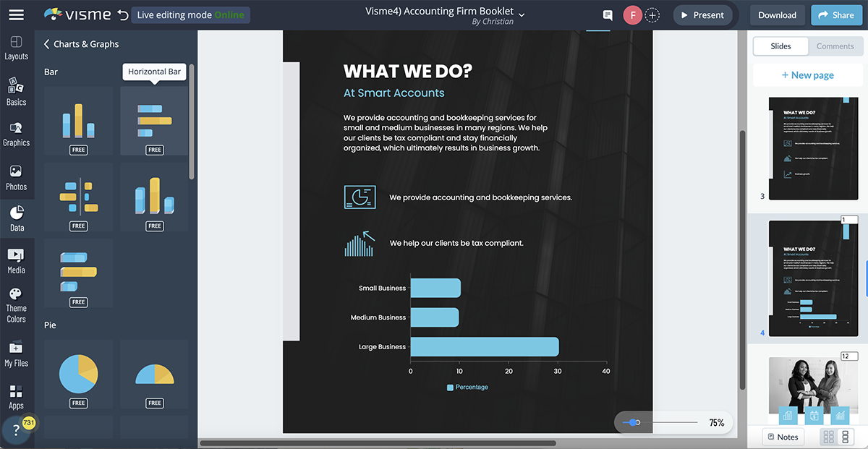Image resolution: width=868 pixels, height=449 pixels.
Task: Switch to grid slide view
Action: point(828,437)
